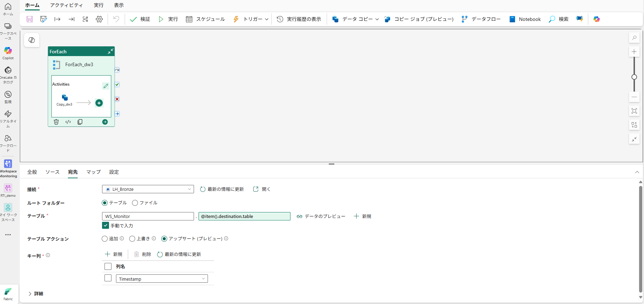Open the マップ properties tab
This screenshot has height=304, width=644.
click(93, 172)
